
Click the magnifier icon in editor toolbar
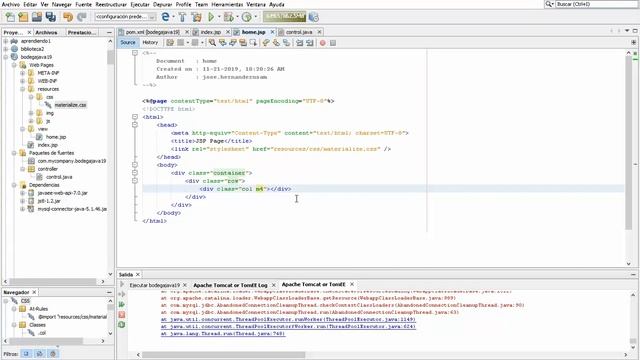click(x=212, y=42)
